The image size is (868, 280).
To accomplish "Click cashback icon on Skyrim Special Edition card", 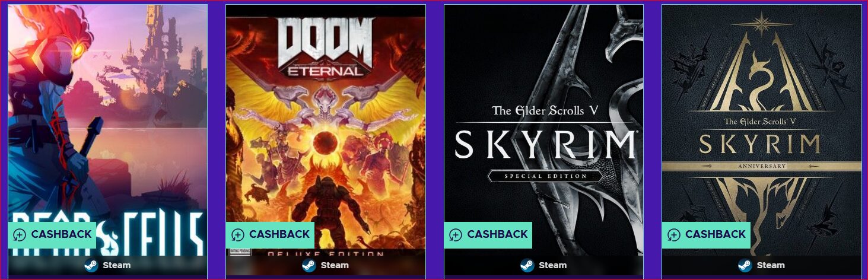I will click(x=455, y=235).
